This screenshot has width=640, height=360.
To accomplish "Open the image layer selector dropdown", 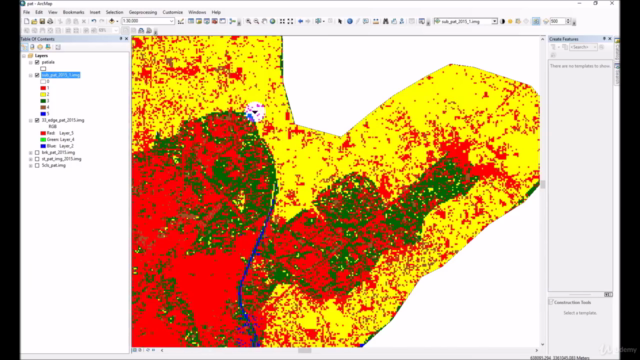I will 494,21.
